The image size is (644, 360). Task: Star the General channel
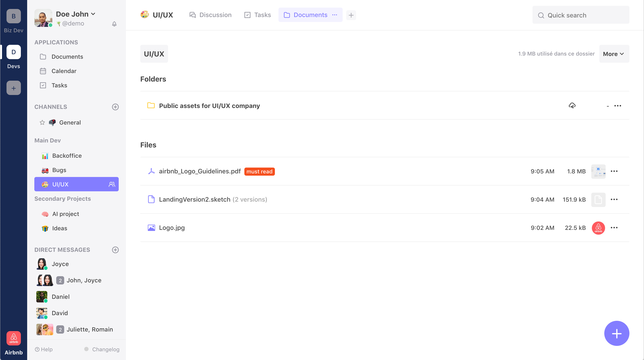tap(42, 123)
